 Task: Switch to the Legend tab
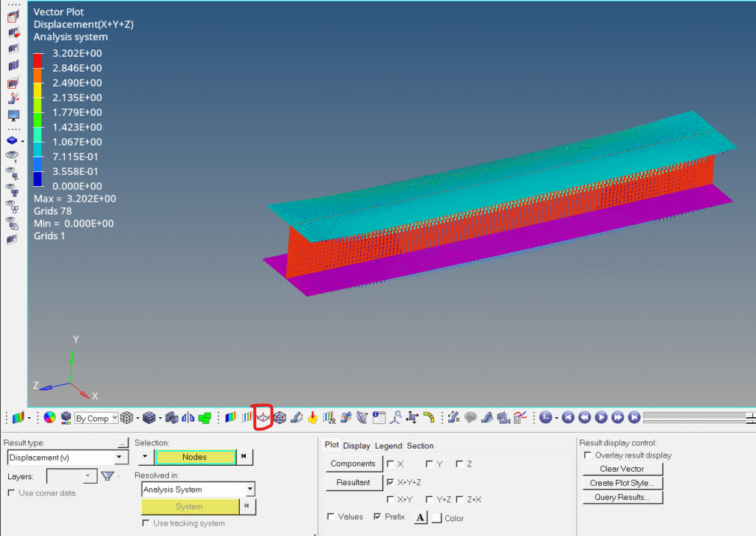388,446
